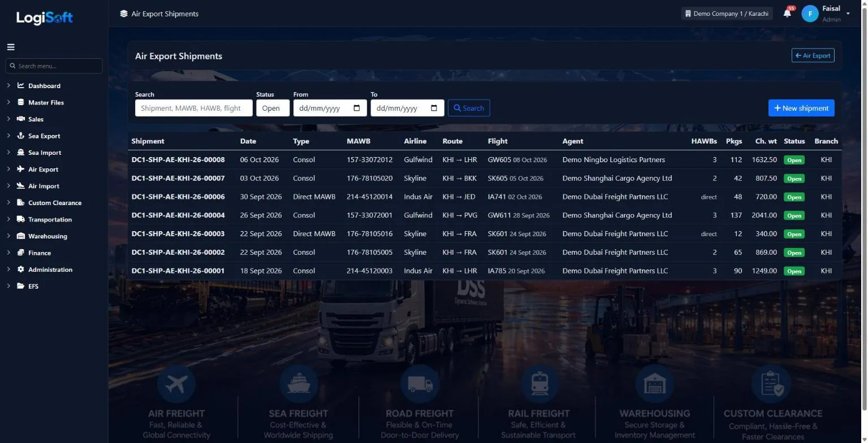This screenshot has height=443, width=868.
Task: Click the Faisal user avatar
Action: 810,14
